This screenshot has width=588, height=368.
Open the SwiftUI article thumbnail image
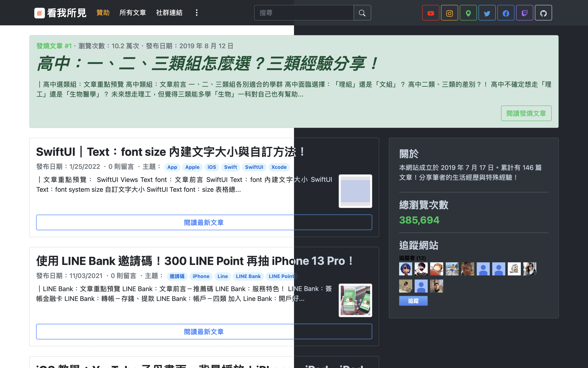click(355, 191)
